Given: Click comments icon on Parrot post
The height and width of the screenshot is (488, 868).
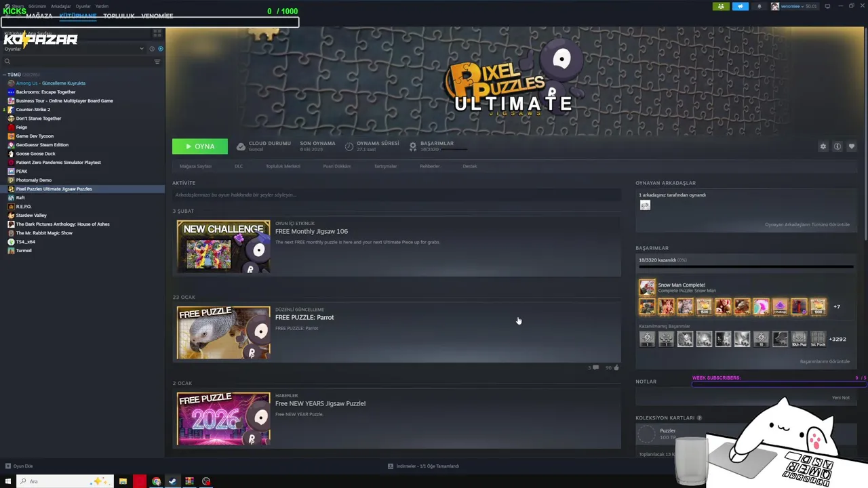Looking at the screenshot, I should pyautogui.click(x=595, y=367).
